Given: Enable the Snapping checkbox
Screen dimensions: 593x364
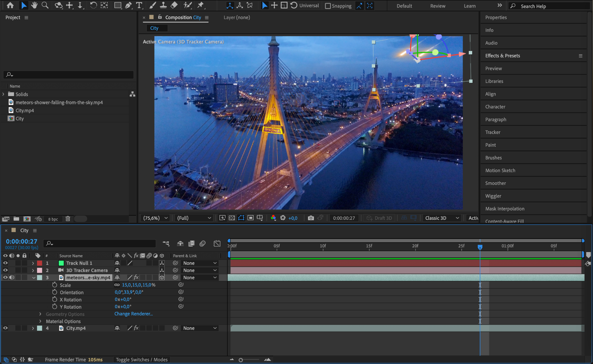Looking at the screenshot, I should [328, 6].
